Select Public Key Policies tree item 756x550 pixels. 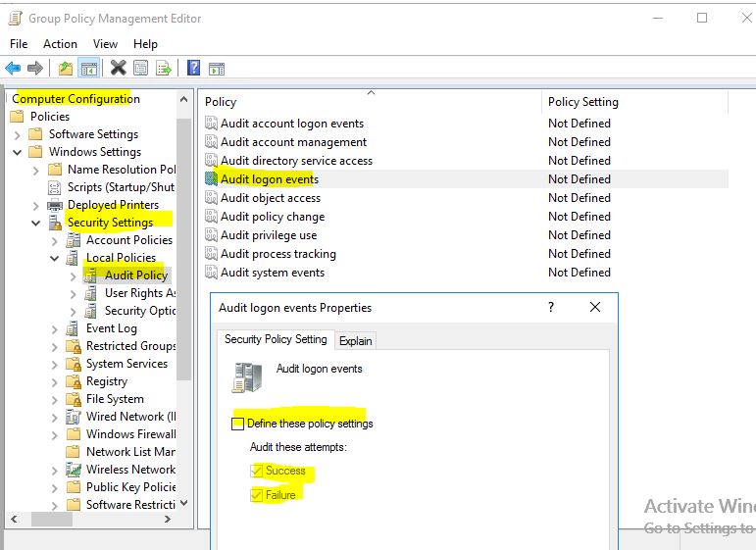[130, 487]
